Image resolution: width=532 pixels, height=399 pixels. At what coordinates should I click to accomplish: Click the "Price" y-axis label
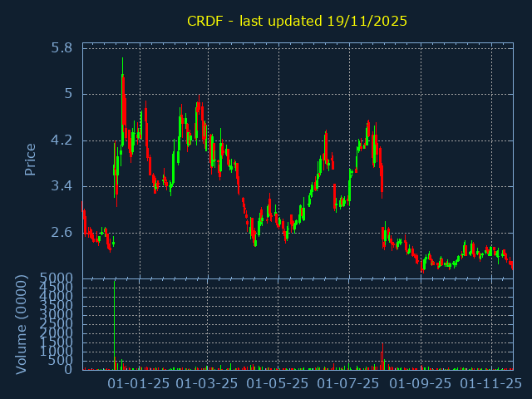[x=31, y=159]
